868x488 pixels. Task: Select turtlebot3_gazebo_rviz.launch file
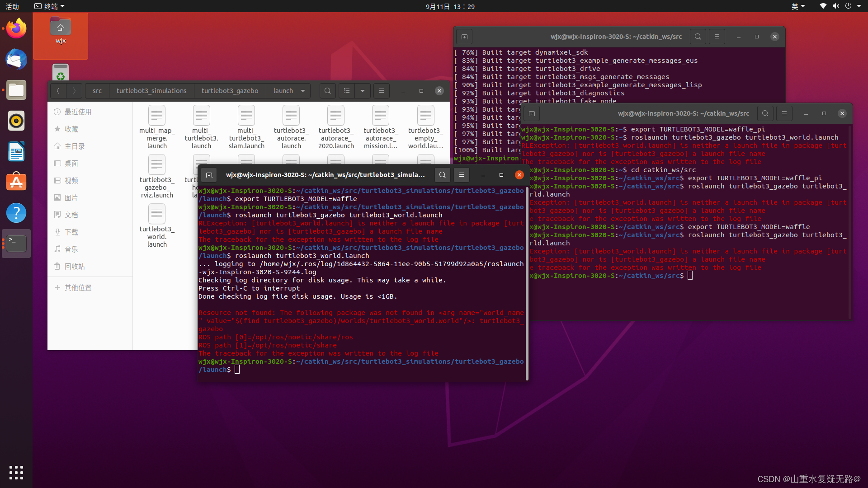(157, 176)
